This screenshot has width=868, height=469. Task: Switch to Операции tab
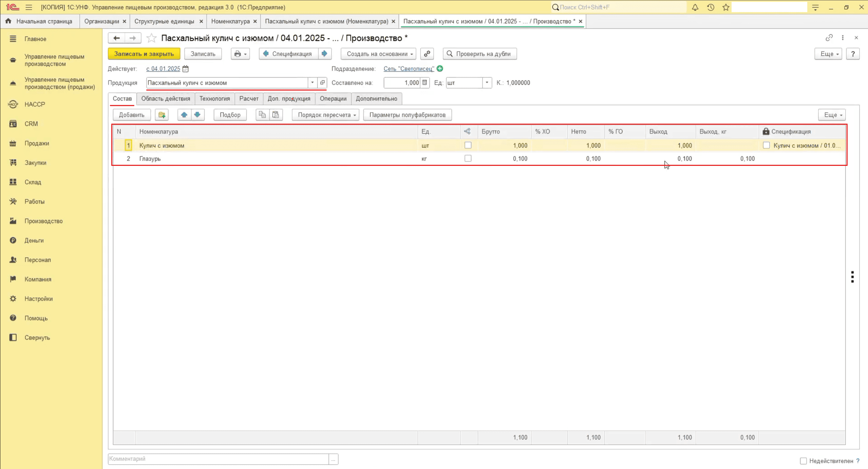(x=333, y=99)
